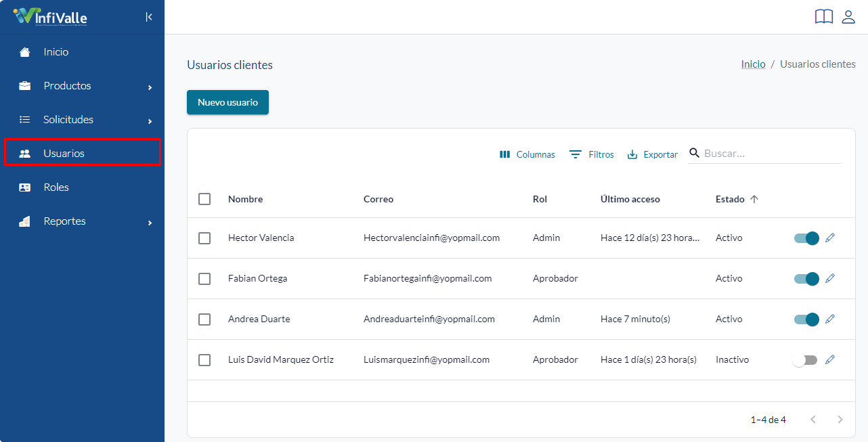Image resolution: width=868 pixels, height=442 pixels.
Task: Open the Reportes menu item
Action: click(82, 221)
